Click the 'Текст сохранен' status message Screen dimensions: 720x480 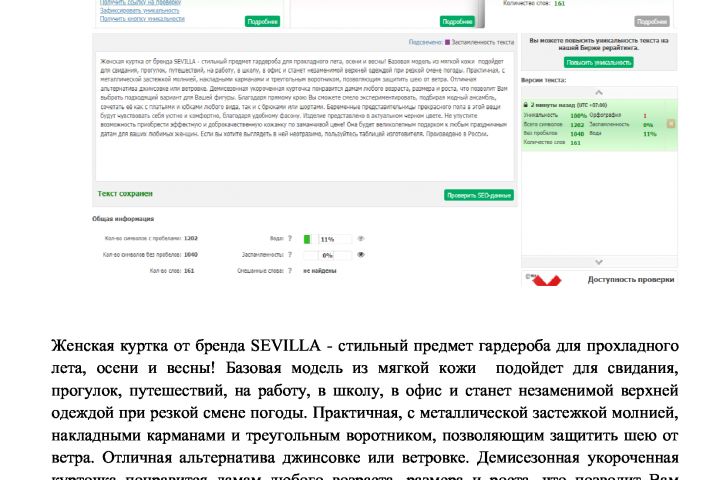coord(125,194)
